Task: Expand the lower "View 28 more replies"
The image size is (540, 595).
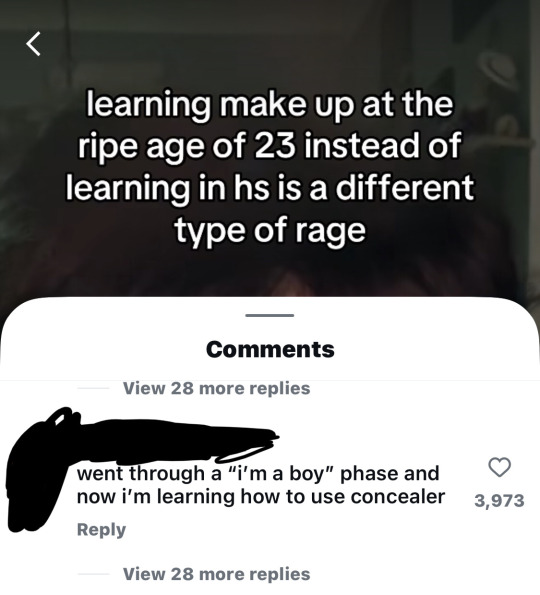Action: click(216, 574)
